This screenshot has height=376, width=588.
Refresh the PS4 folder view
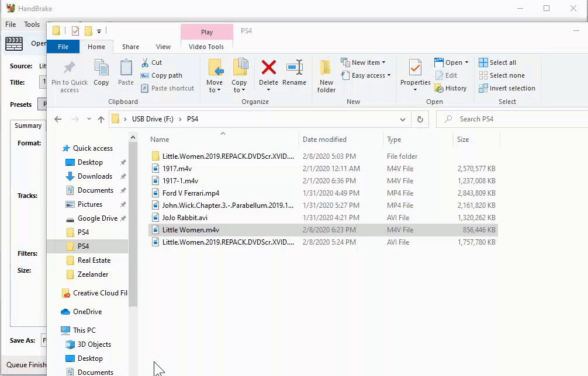click(420, 119)
